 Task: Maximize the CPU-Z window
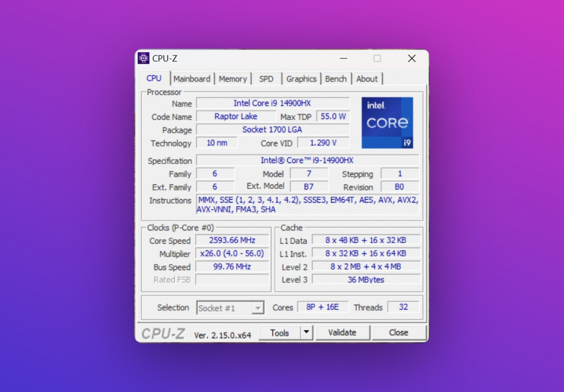click(x=377, y=59)
